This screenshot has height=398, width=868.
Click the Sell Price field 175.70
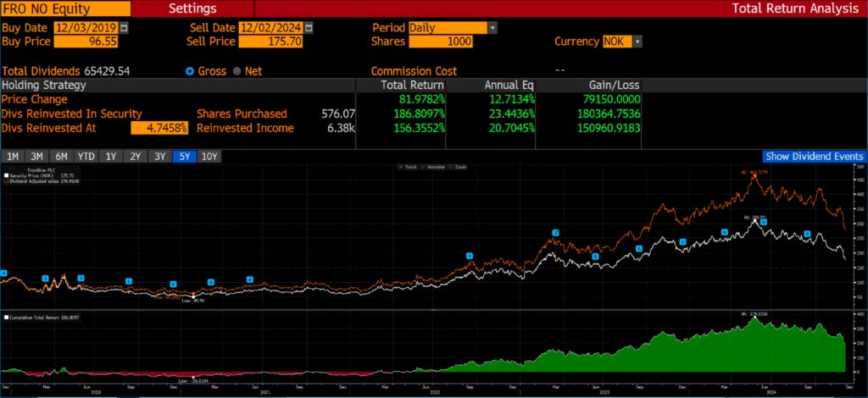tap(270, 41)
